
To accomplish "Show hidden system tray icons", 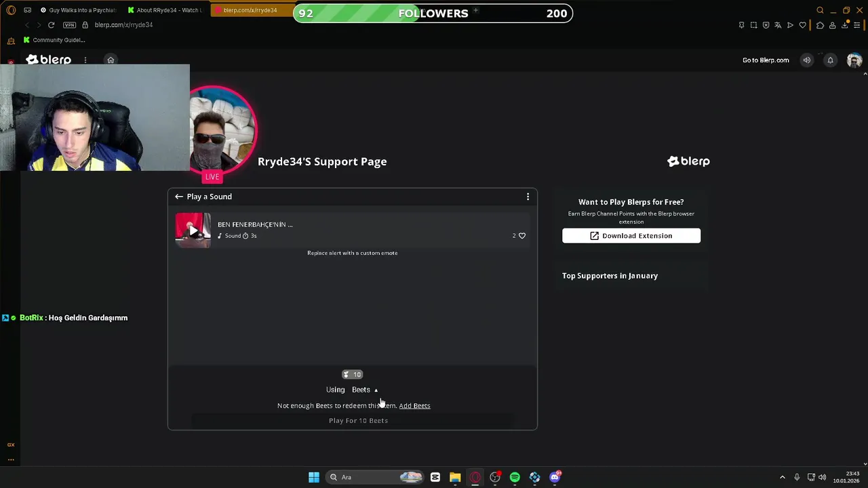I will [x=783, y=477].
